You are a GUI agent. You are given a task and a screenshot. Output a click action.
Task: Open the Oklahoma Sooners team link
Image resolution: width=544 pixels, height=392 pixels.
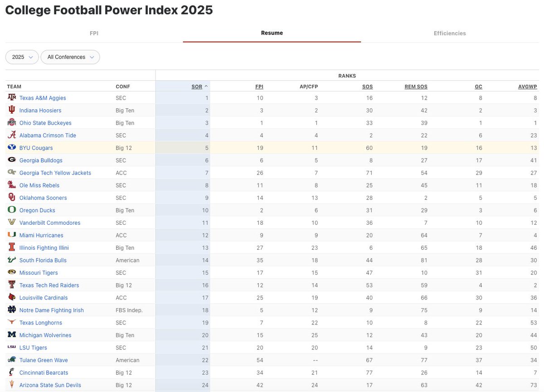[43, 198]
